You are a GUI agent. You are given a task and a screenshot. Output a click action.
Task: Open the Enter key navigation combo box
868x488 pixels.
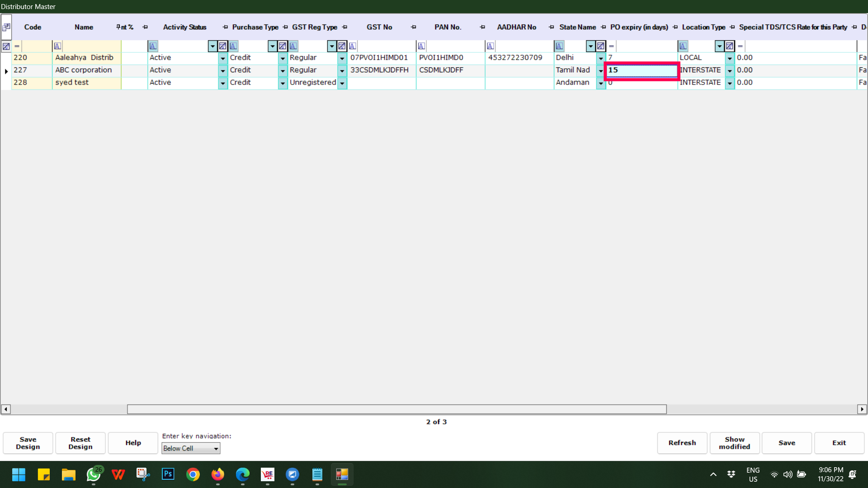191,448
